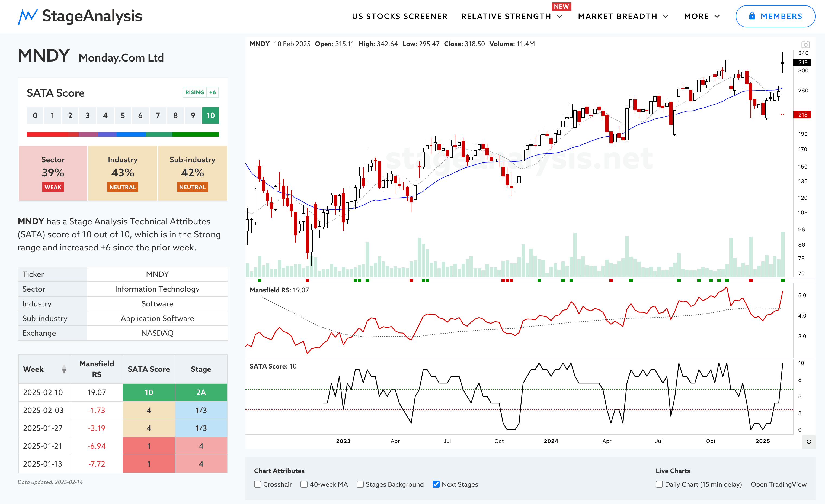
Task: Click the Sector 39% Weak card
Action: 53,173
